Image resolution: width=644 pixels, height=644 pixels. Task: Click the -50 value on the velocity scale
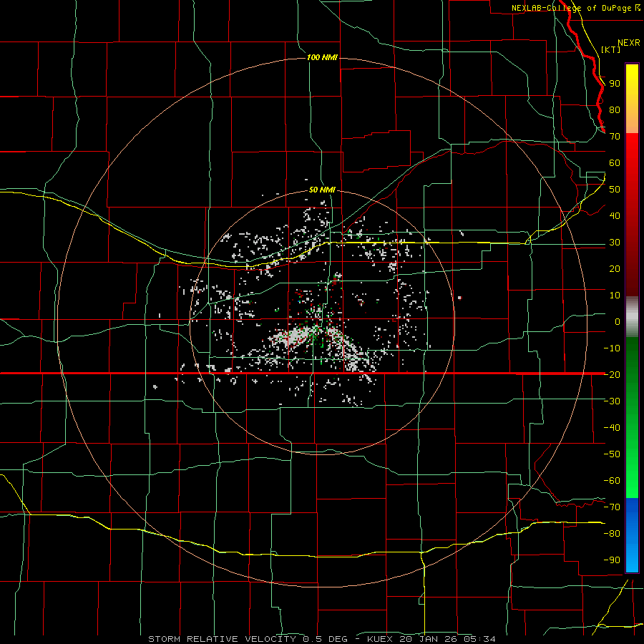pos(612,454)
